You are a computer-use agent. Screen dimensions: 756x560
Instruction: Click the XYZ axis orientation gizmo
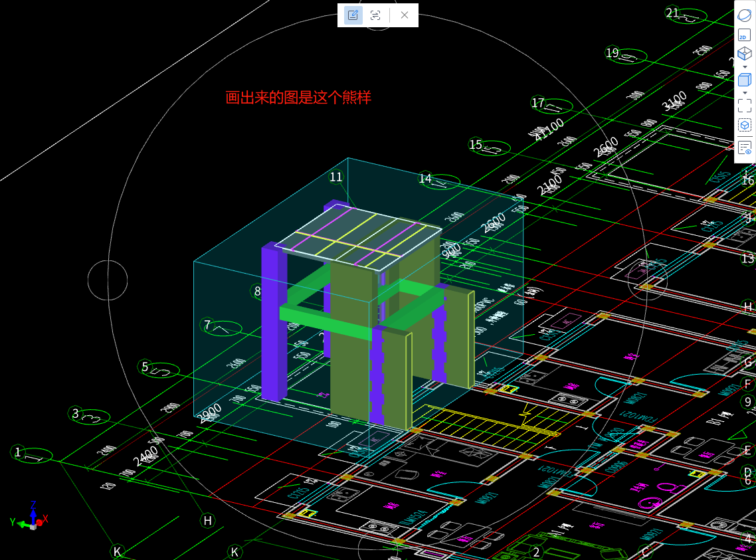click(30, 517)
